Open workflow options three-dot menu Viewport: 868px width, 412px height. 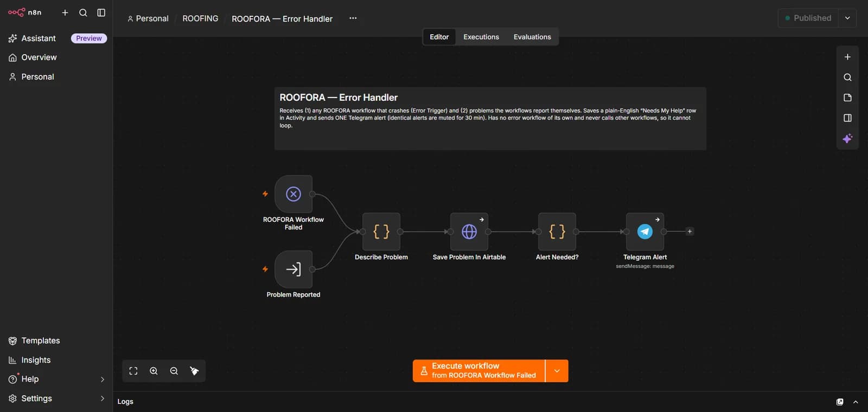click(353, 18)
